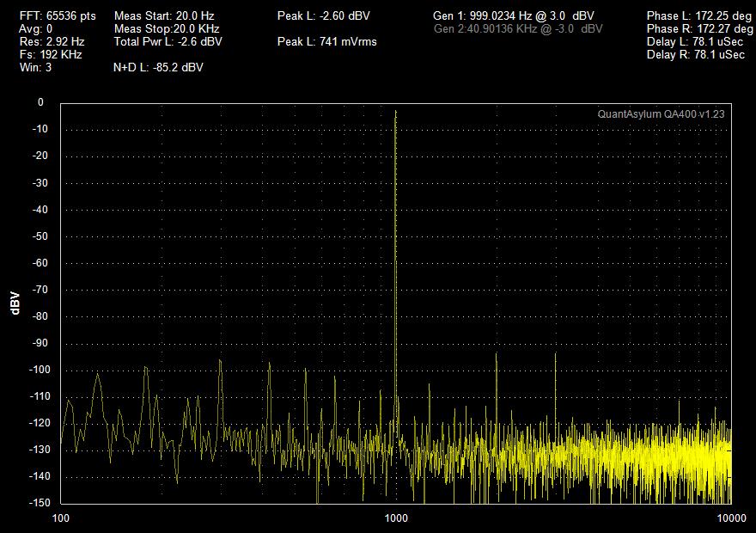Click the 100 frequency axis label
756x533 pixels.
(x=60, y=518)
